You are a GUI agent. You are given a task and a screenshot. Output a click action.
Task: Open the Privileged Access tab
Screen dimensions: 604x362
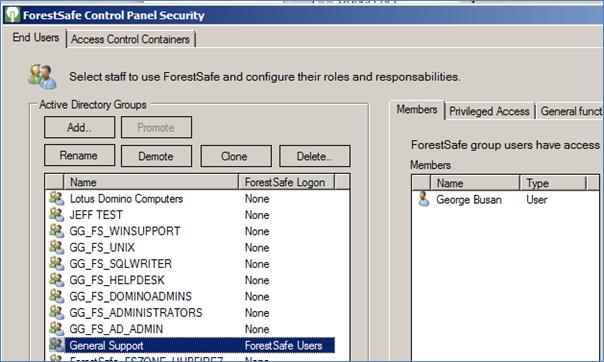pyautogui.click(x=489, y=111)
